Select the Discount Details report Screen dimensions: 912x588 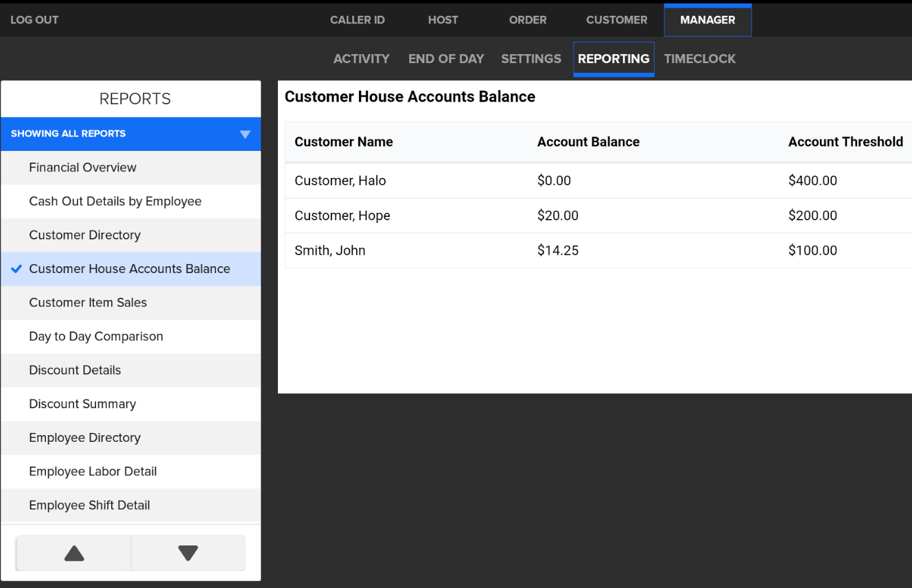75,370
